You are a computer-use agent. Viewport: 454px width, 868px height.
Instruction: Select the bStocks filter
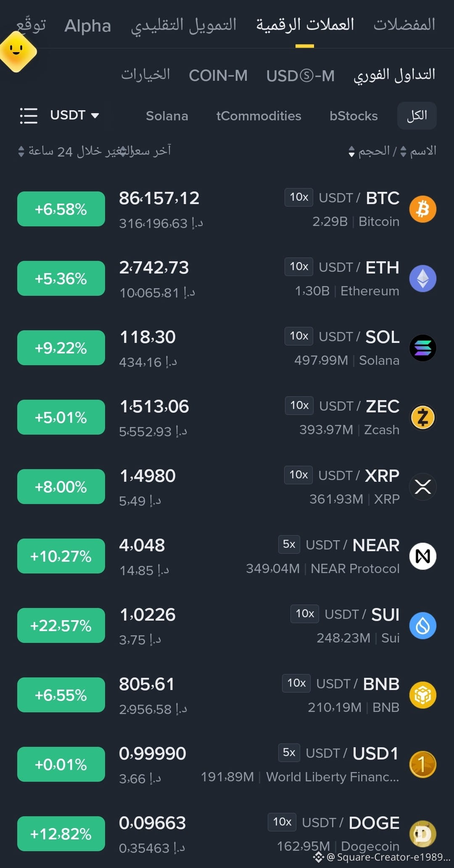(x=354, y=116)
